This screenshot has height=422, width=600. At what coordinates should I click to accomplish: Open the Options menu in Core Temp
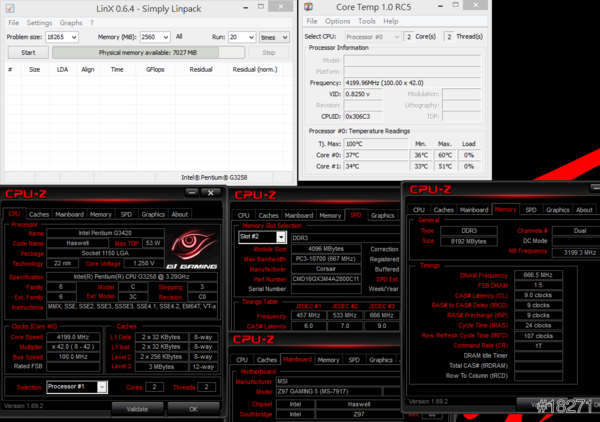338,20
